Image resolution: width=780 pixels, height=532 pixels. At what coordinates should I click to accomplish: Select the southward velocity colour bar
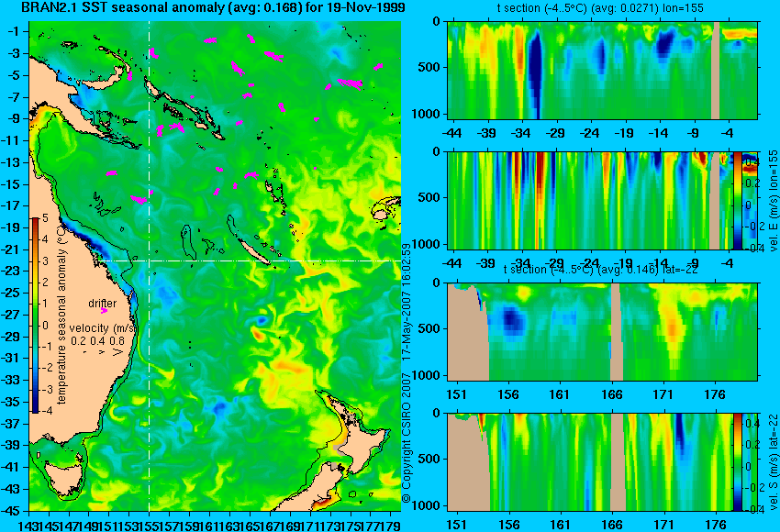click(737, 462)
